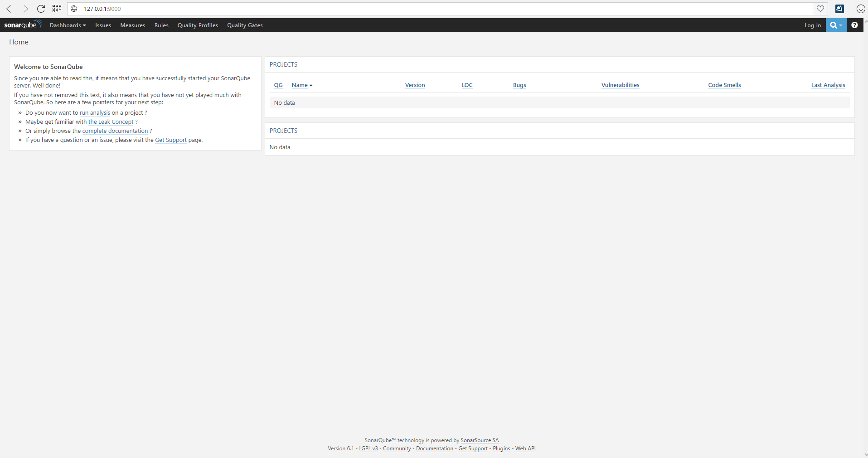
Task: Toggle the Name column sort
Action: point(302,85)
